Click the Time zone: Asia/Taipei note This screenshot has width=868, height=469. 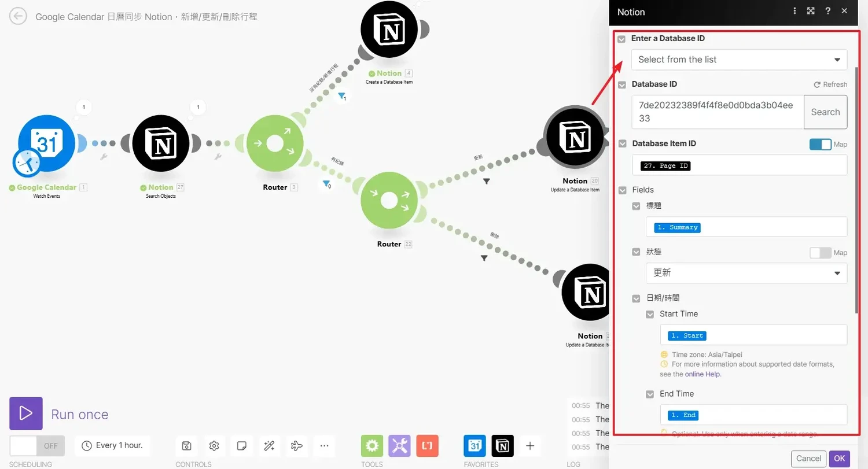[x=707, y=354]
